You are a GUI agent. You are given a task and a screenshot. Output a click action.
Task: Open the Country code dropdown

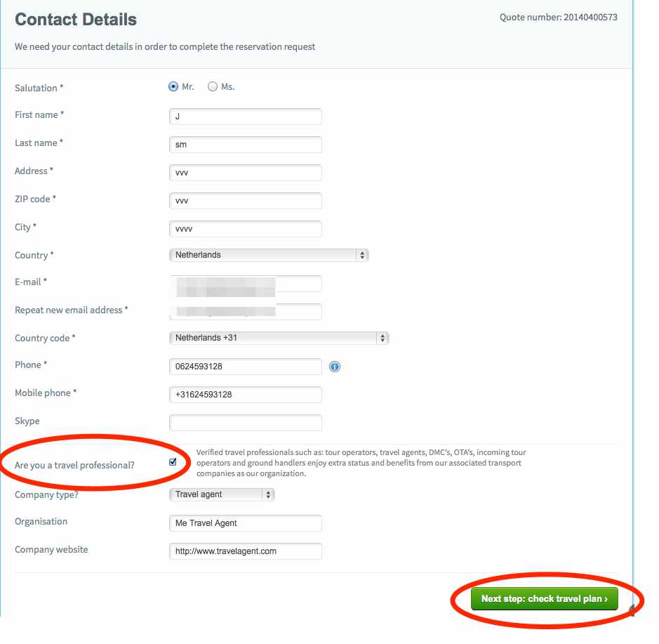coord(279,337)
